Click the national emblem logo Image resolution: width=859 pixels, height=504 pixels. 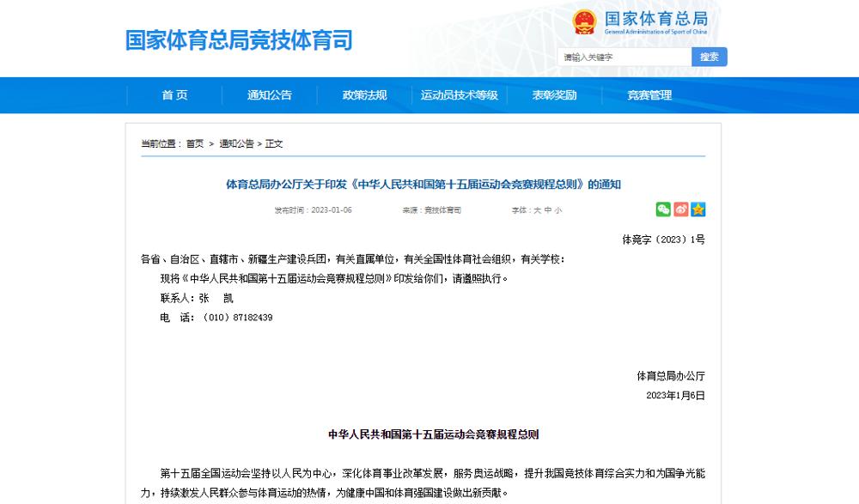tap(585, 21)
